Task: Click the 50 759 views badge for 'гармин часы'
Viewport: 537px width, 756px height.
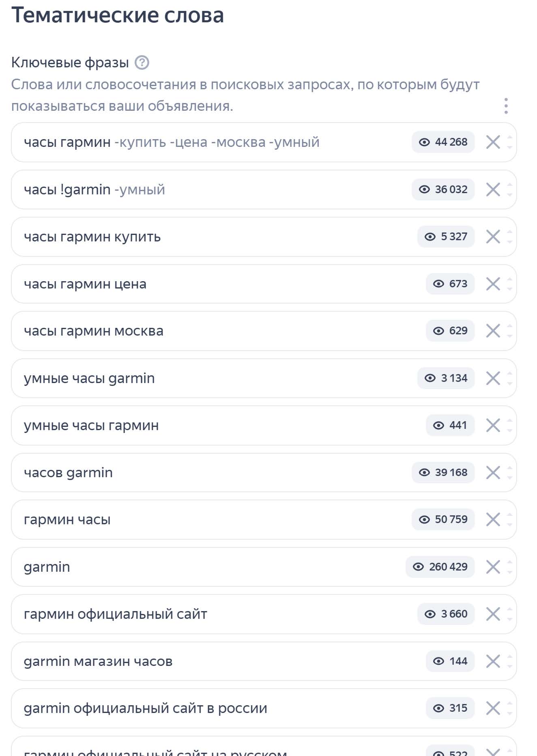Action: [x=443, y=519]
